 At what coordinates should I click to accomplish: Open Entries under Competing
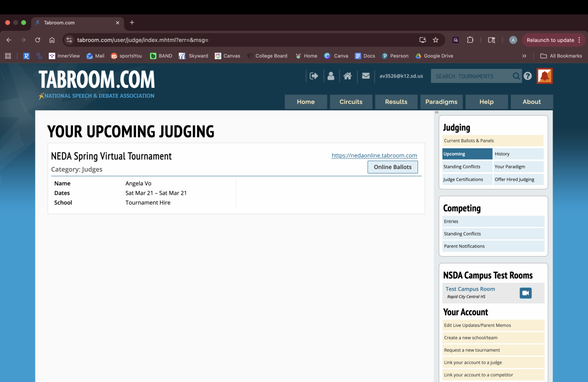[x=493, y=221]
